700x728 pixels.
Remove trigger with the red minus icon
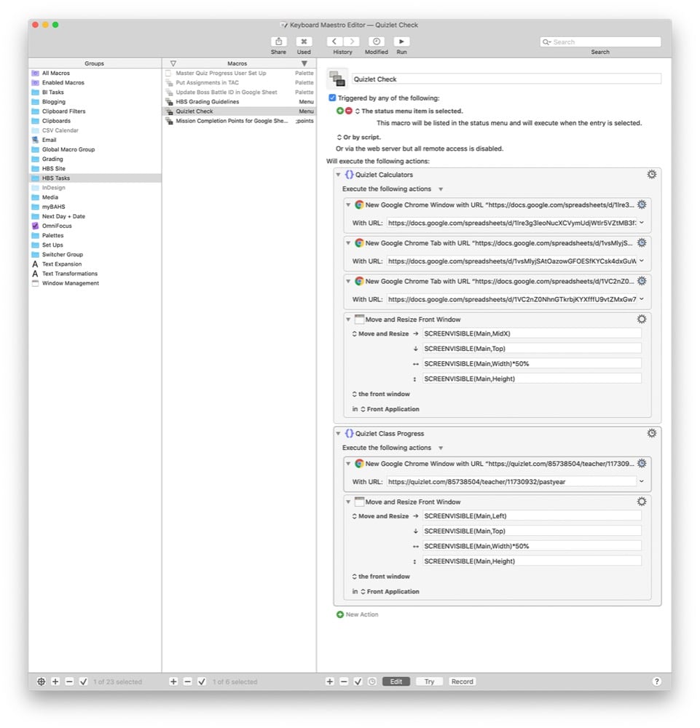click(348, 111)
